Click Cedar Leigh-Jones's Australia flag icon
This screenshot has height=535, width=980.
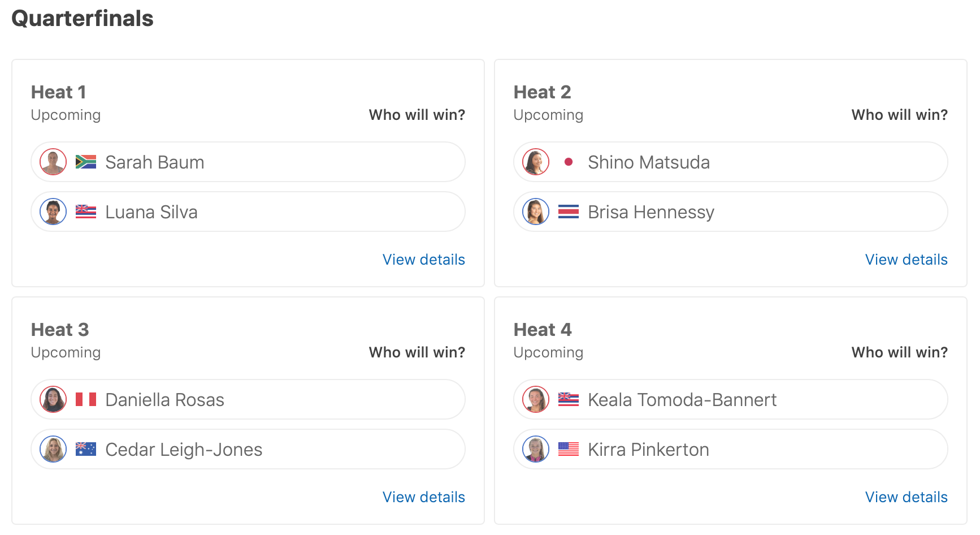(86, 450)
